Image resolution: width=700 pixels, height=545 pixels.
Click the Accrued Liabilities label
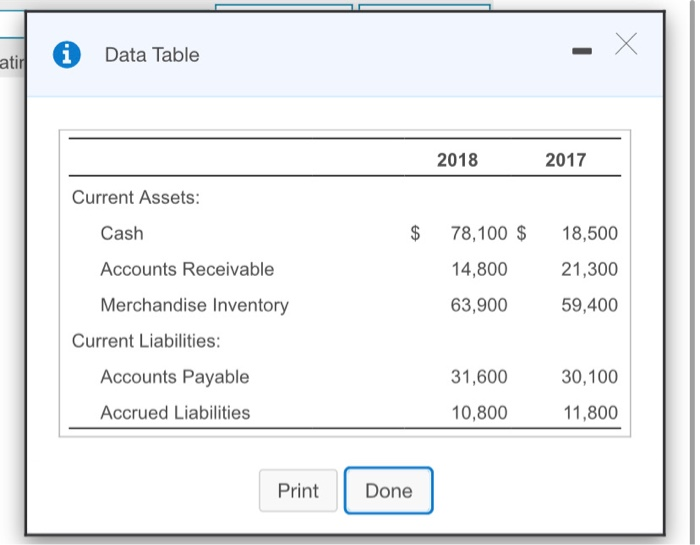[175, 413]
